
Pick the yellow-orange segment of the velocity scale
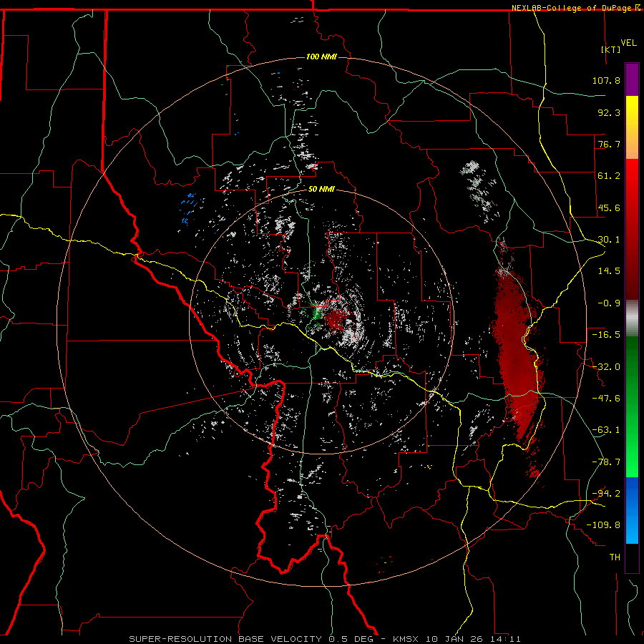632,127
